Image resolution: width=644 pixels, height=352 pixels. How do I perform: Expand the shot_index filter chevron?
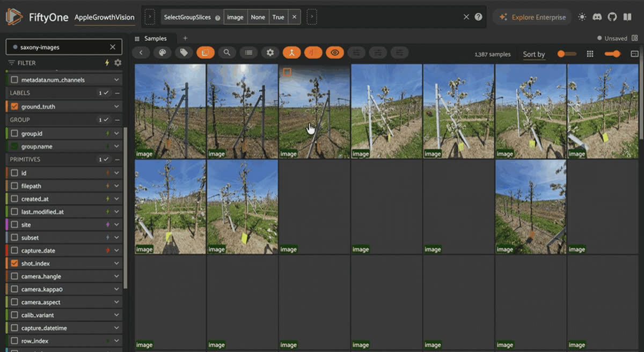coord(116,263)
